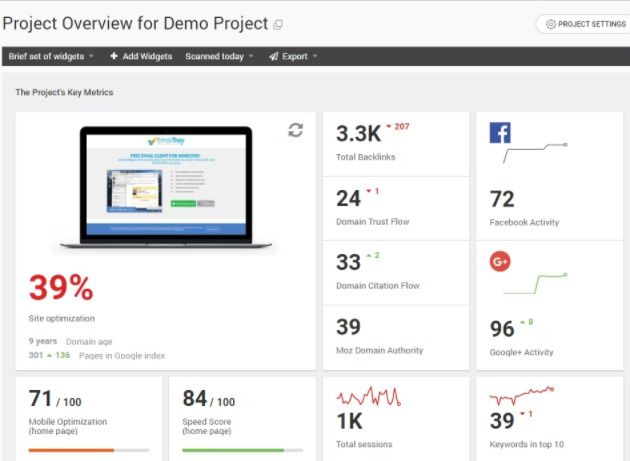Click the Mobile Optimization progress bar
The height and width of the screenshot is (461, 630).
89,450
